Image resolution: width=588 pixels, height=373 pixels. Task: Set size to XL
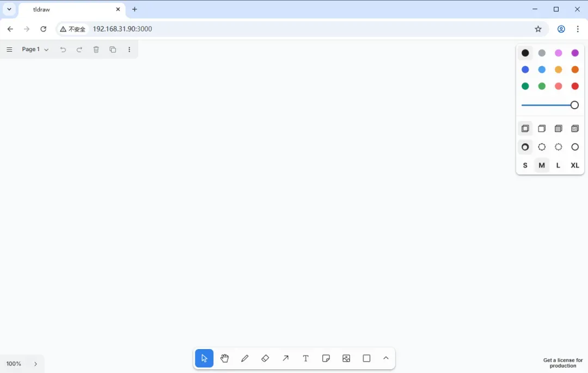[574, 165]
